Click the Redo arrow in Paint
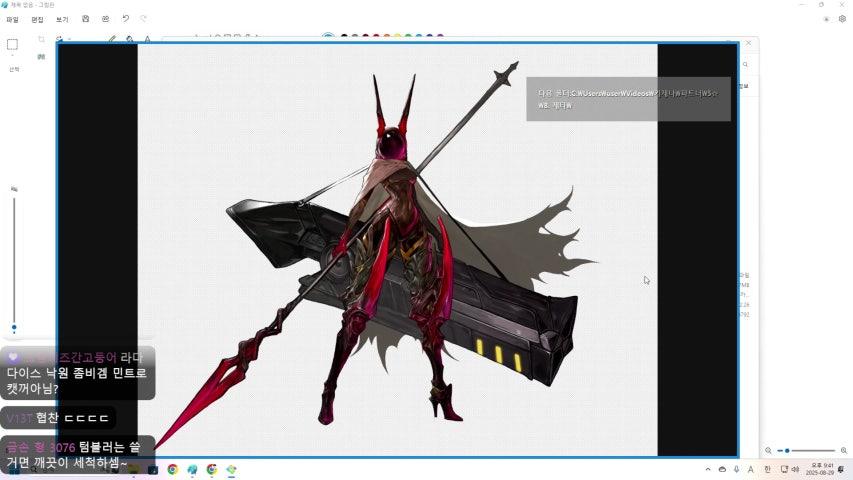 [x=144, y=19]
